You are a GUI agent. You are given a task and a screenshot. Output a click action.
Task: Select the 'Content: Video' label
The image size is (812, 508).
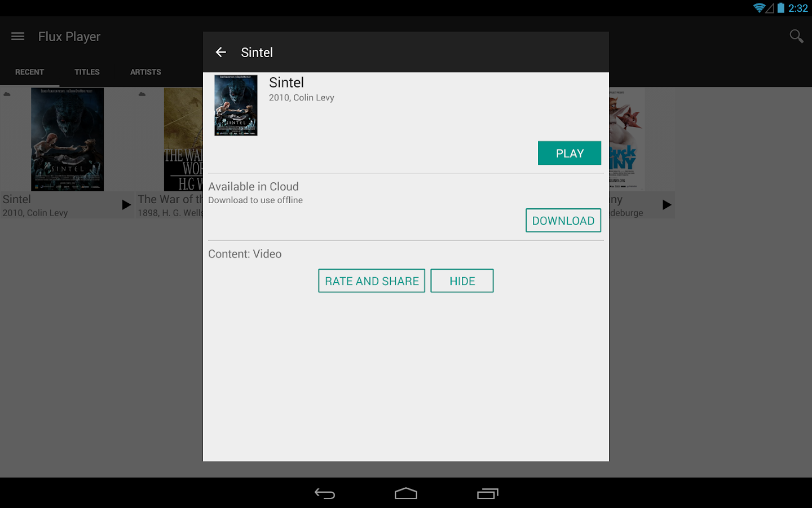tap(245, 254)
